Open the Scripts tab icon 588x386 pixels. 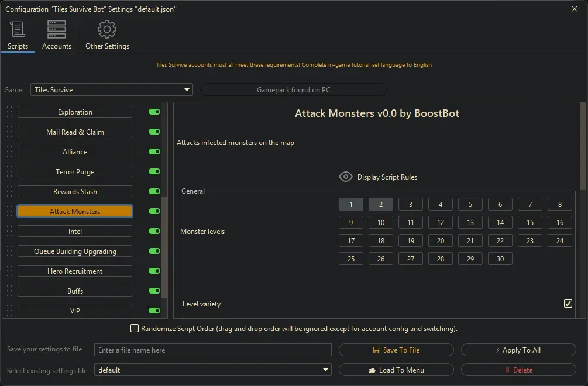click(x=18, y=29)
